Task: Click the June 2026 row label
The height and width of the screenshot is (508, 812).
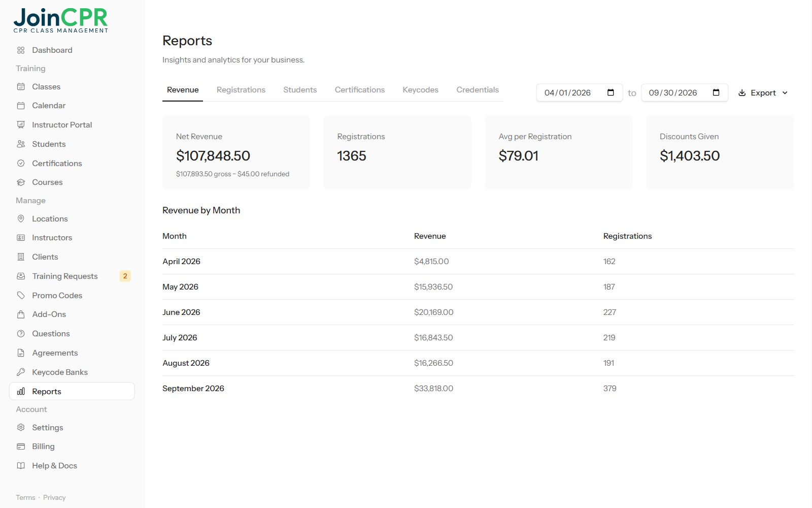Action: [x=181, y=312]
